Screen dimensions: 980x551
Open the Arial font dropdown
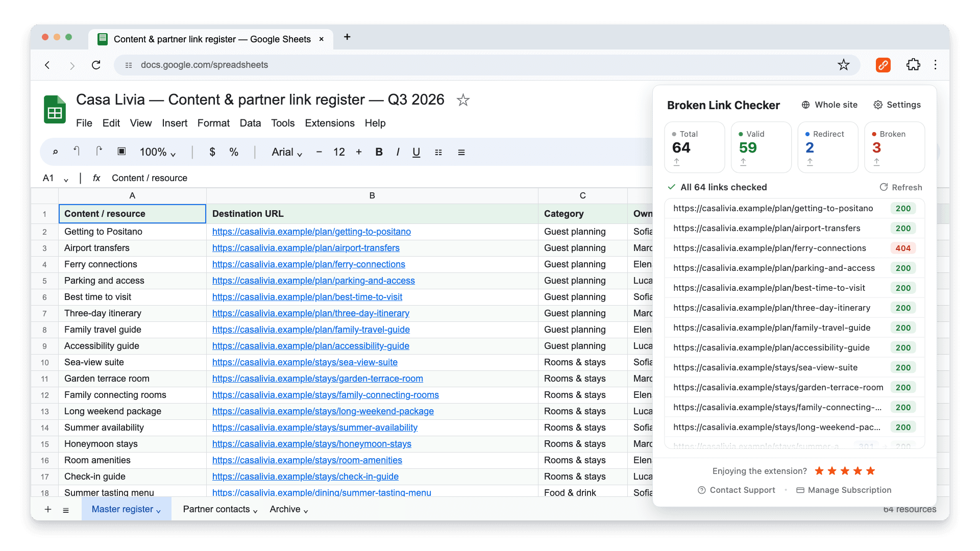tap(287, 152)
